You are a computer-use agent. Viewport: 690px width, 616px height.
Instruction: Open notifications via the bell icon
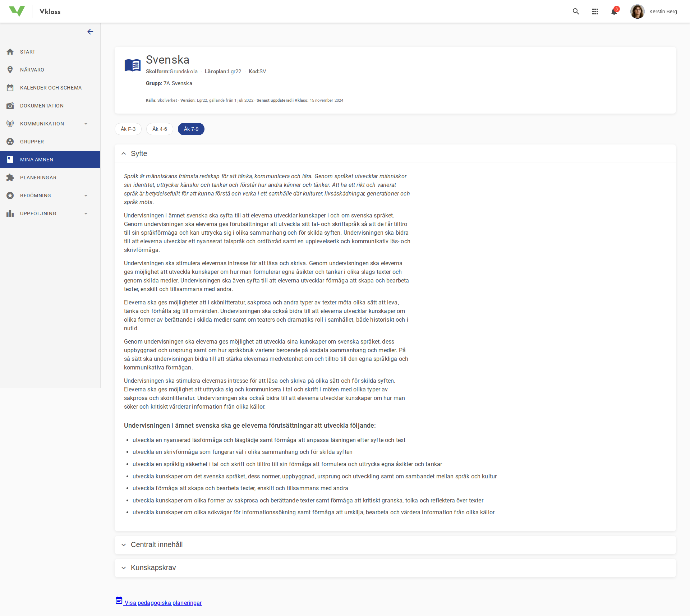tap(614, 11)
